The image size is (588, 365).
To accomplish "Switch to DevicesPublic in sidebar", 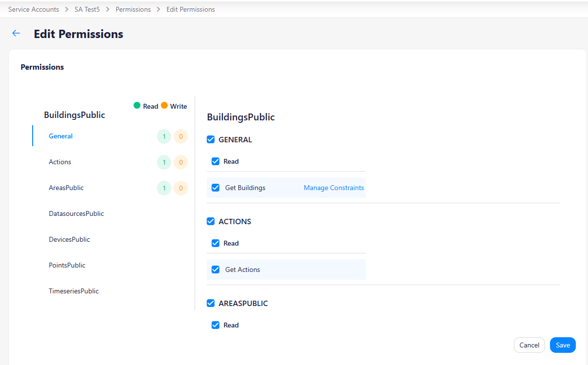I will (69, 239).
